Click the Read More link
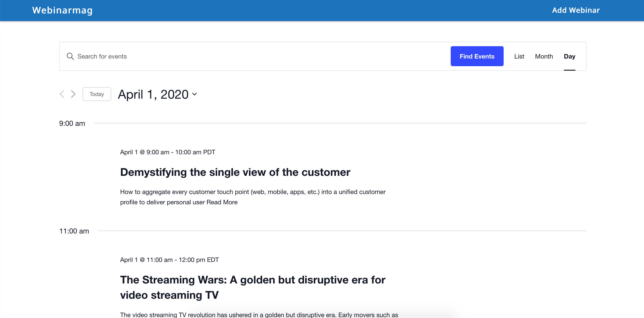The width and height of the screenshot is (644, 318). coord(222,202)
